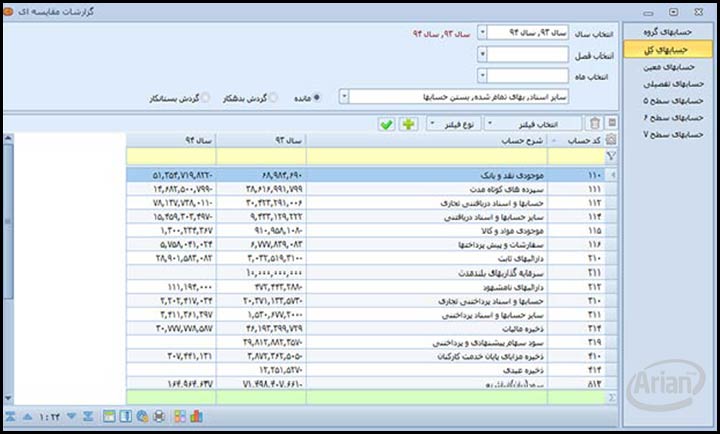Sort by the سال ۹۳ column header
The image size is (720, 434).
[x=261, y=141]
